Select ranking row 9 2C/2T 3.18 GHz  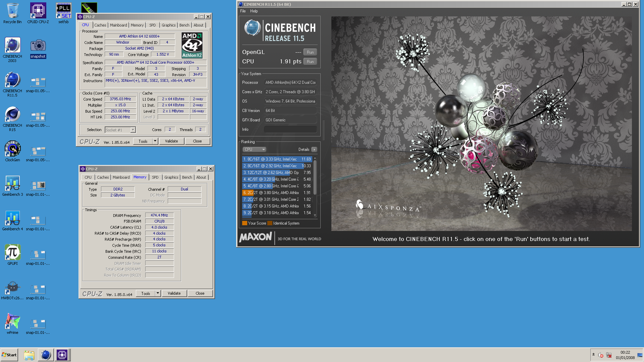pyautogui.click(x=277, y=213)
